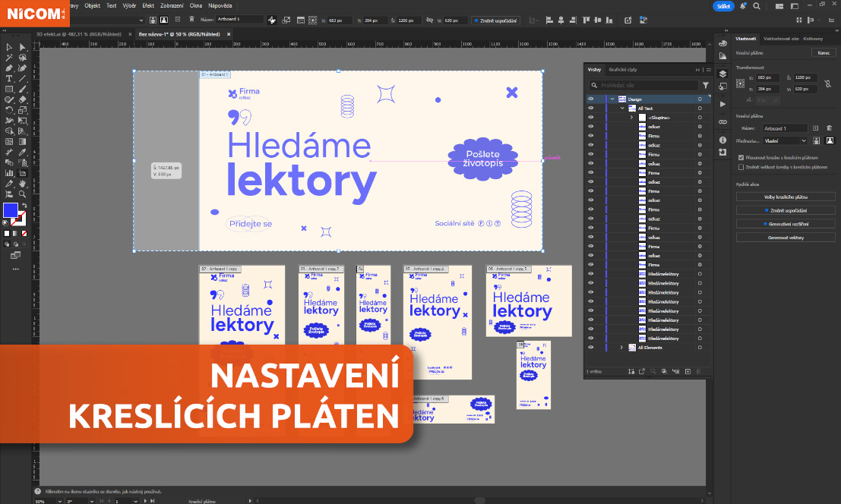Viewport: 841px width, 504px height.
Task: Toggle visibility of All Elements sublayer
Action: click(x=591, y=347)
